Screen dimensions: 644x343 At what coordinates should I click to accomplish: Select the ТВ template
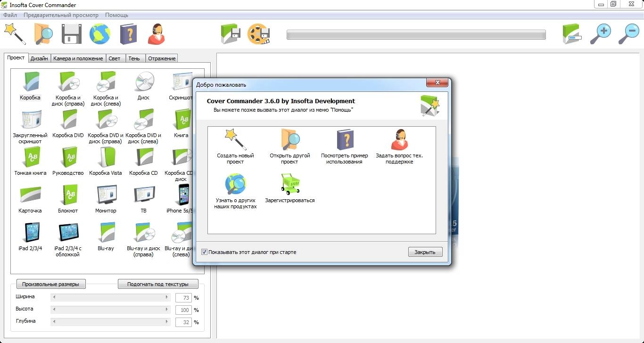click(143, 199)
